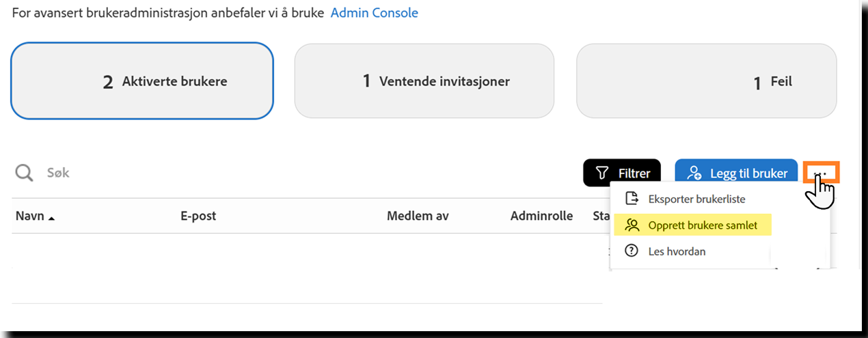Click the magnifying glass search icon
Screen dimensions: 868x338
(x=25, y=173)
